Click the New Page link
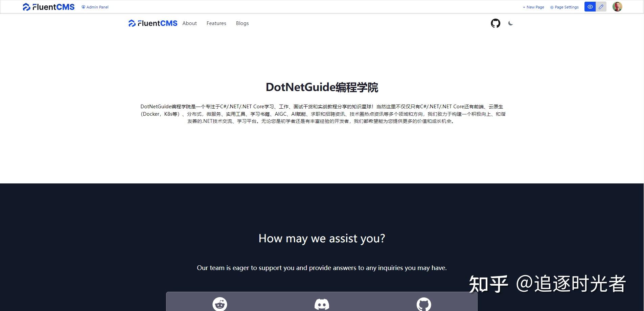This screenshot has height=311, width=644. 533,7
